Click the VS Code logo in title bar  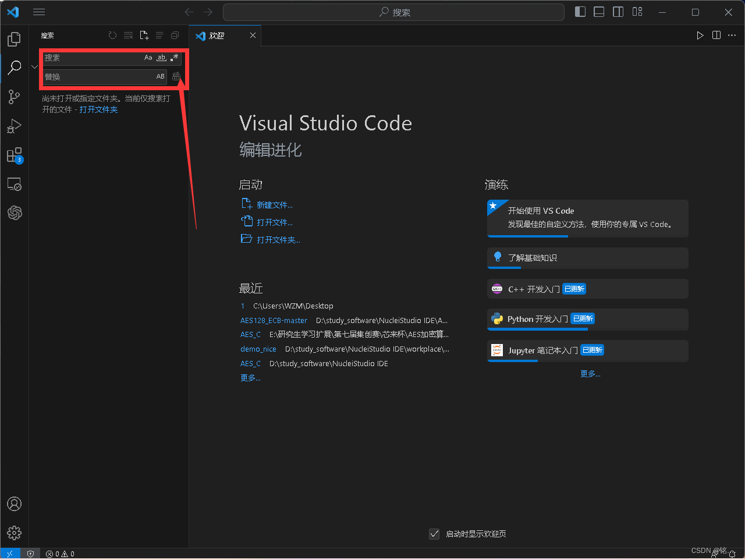(13, 12)
